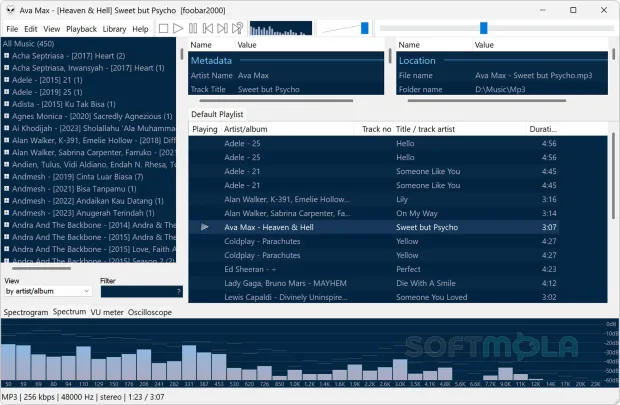The height and width of the screenshot is (405, 620).
Task: Select Lady Gaga Die With A Smile row
Action: coord(374,283)
